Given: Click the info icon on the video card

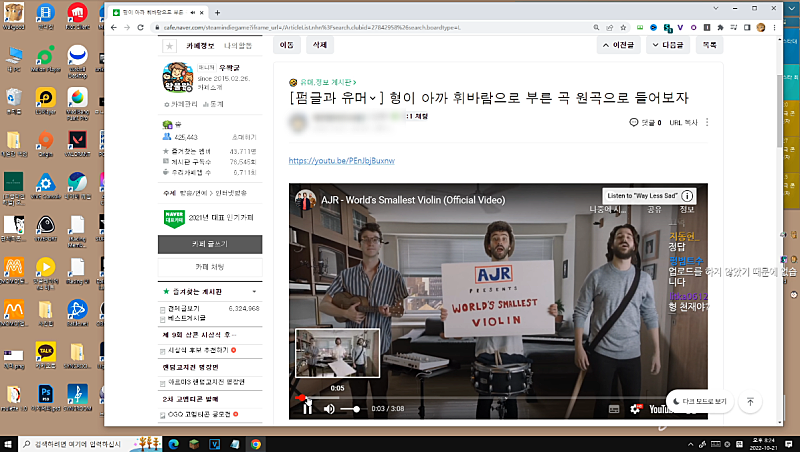Looking at the screenshot, I should pyautogui.click(x=688, y=196).
